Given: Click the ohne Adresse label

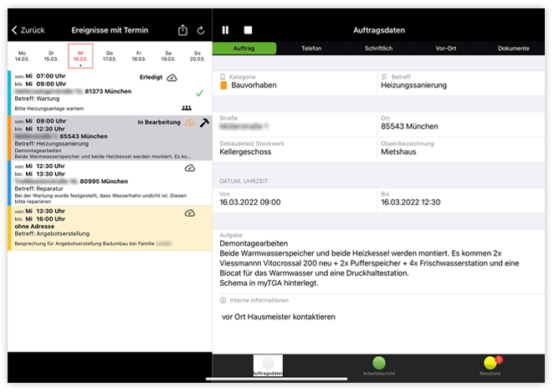Looking at the screenshot, I should tap(34, 227).
